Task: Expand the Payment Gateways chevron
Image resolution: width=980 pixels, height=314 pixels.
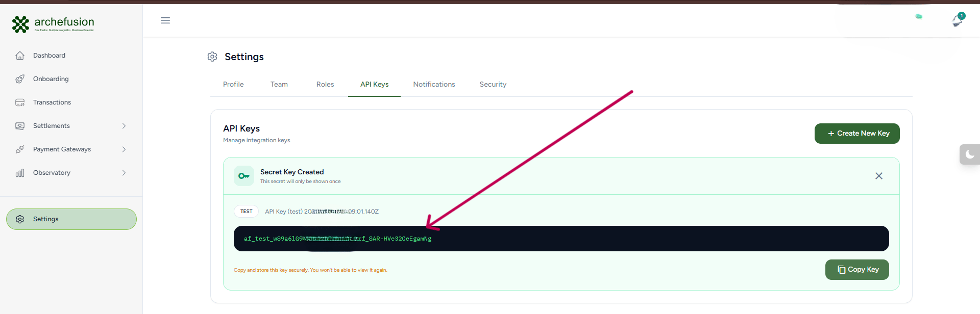Action: pos(124,149)
